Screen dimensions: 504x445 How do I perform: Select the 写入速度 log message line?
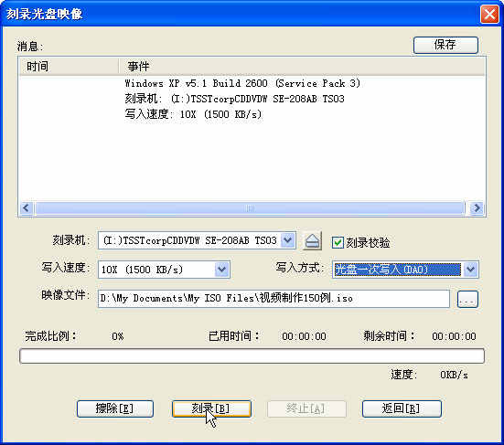pyautogui.click(x=193, y=114)
